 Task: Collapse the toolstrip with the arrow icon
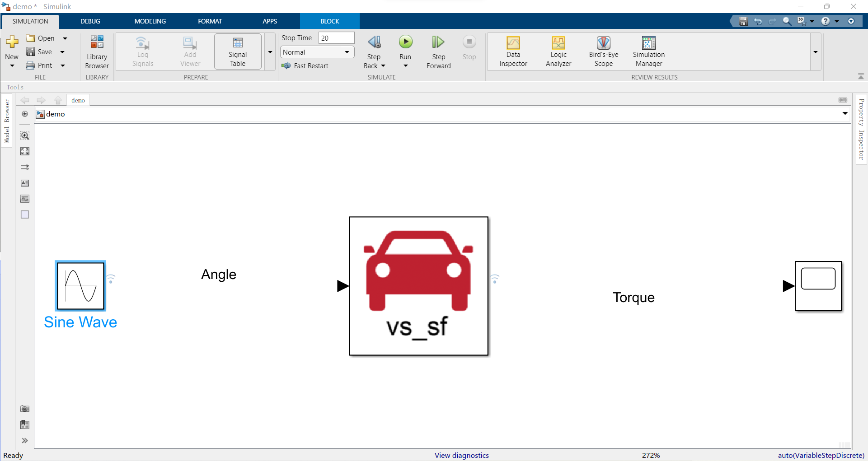[861, 76]
